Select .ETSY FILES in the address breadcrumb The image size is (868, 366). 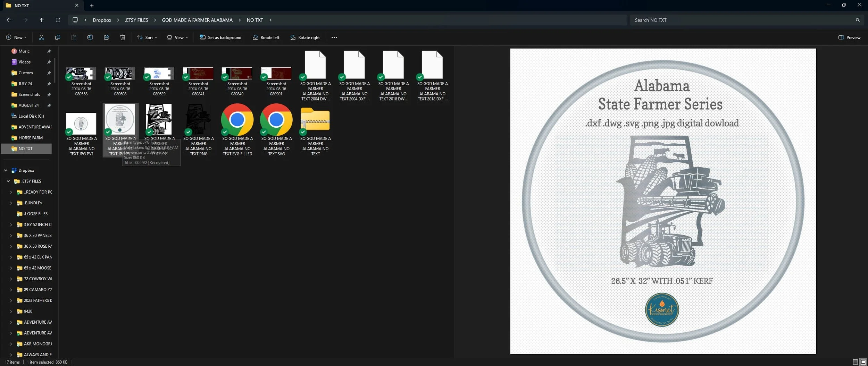(136, 20)
